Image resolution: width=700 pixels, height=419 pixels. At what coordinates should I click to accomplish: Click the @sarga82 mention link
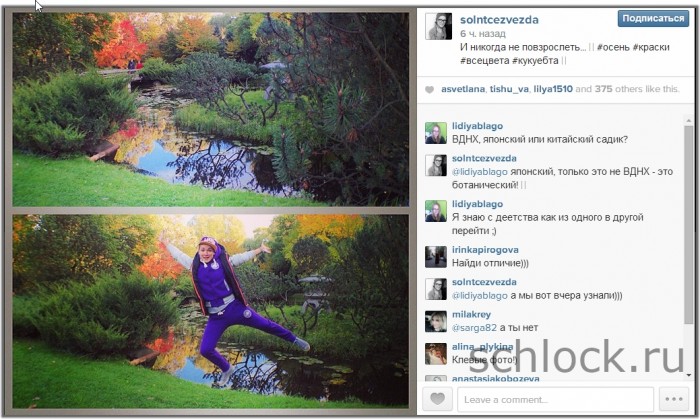[474, 328]
